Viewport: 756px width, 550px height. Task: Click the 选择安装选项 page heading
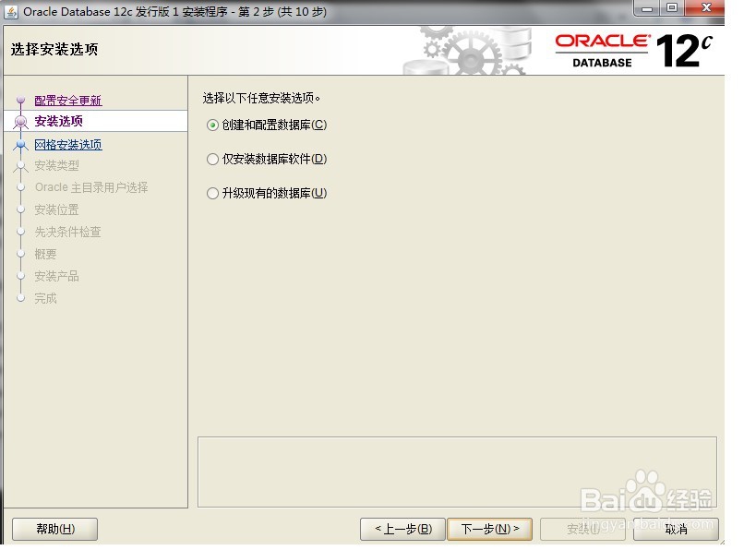pyautogui.click(x=54, y=49)
